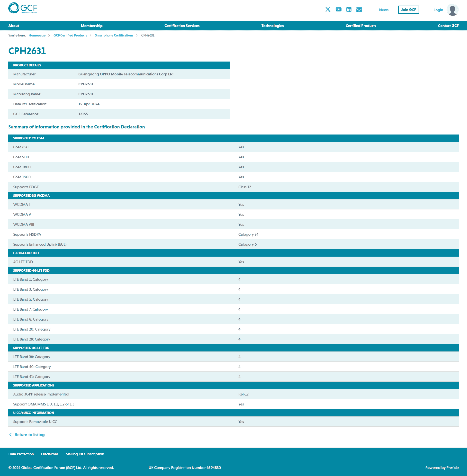467x476 pixels.
Task: Navigate to Homepage breadcrumb
Action: (x=37, y=35)
